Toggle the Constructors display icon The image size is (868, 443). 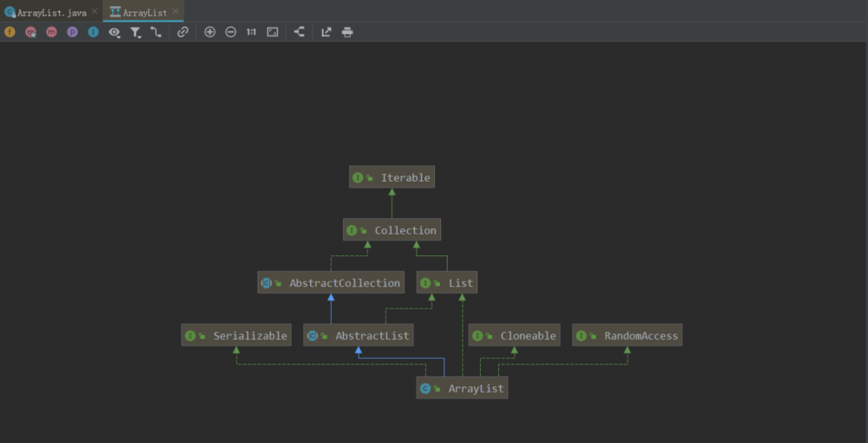[30, 32]
